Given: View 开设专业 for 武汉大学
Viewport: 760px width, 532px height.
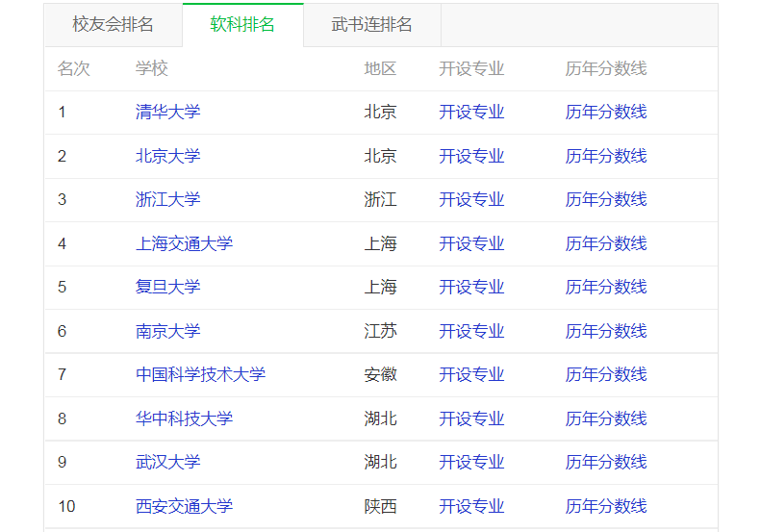Looking at the screenshot, I should click(471, 462).
